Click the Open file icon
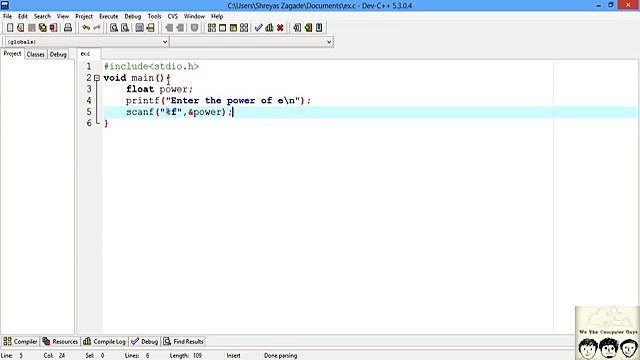The width and height of the screenshot is (640, 360). pyautogui.click(x=20, y=28)
